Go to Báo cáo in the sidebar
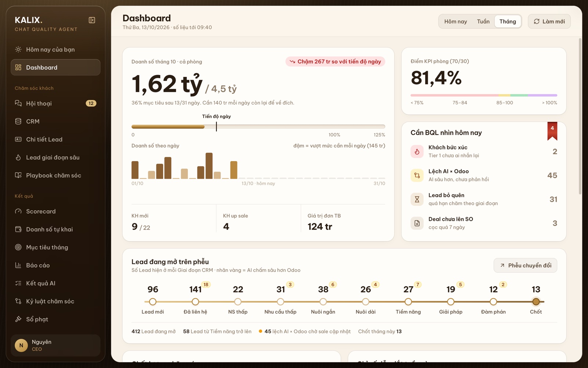Screen dimensions: 588x368 (x=55, y=265)
